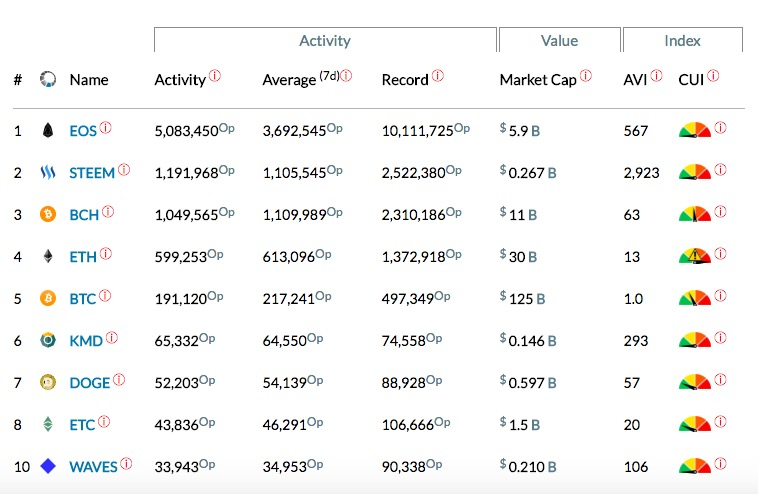Open the ETC coin link
This screenshot has height=494, width=758.
82,425
